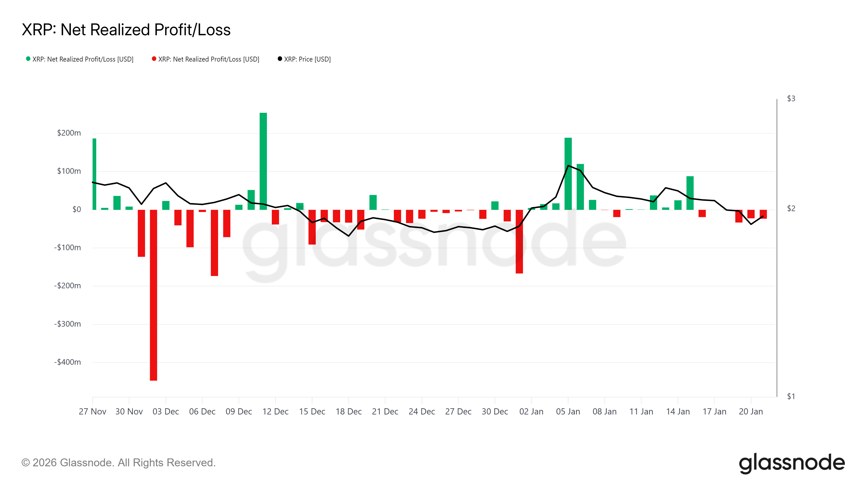This screenshot has height=488, width=868.
Task: Toggle the green-dot Net Realized Profit/Loss legend label
Action: [83, 59]
